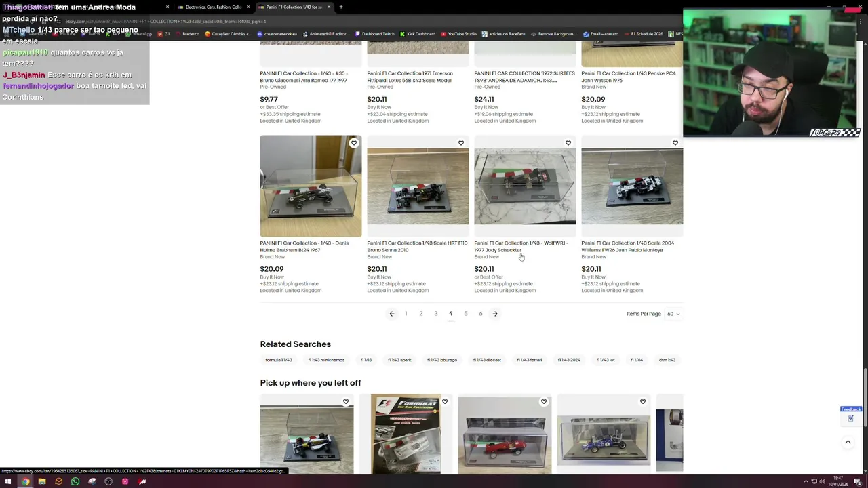Toggle watchlist heart on Wolf WR1 listing
The height and width of the screenshot is (488, 868).
pos(568,143)
